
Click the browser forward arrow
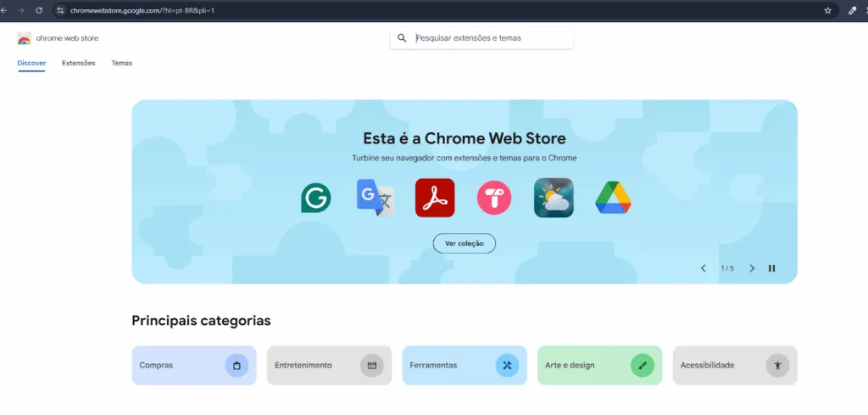21,10
